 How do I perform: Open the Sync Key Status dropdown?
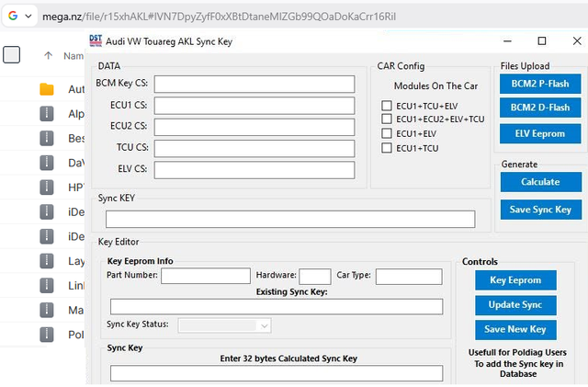[224, 325]
